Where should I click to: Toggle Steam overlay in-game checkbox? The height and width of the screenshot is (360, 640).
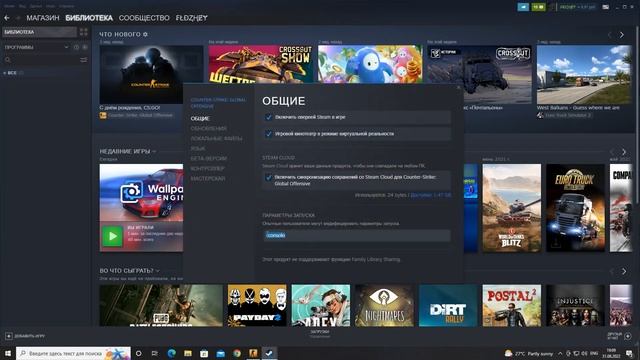[269, 117]
